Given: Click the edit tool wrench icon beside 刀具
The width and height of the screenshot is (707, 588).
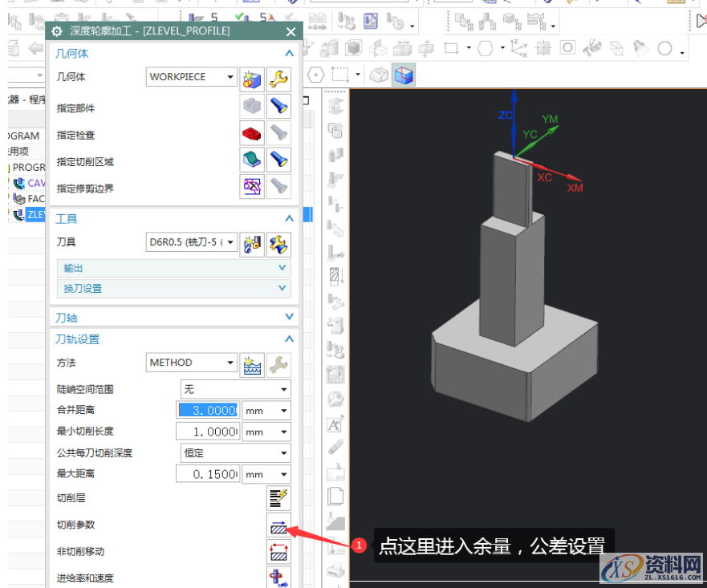Looking at the screenshot, I should click(x=278, y=243).
